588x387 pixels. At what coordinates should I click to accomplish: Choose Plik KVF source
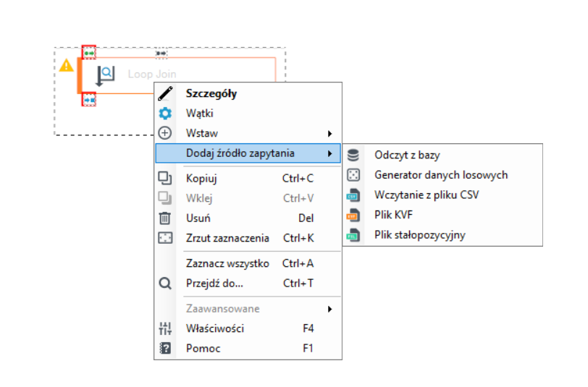(x=442, y=215)
